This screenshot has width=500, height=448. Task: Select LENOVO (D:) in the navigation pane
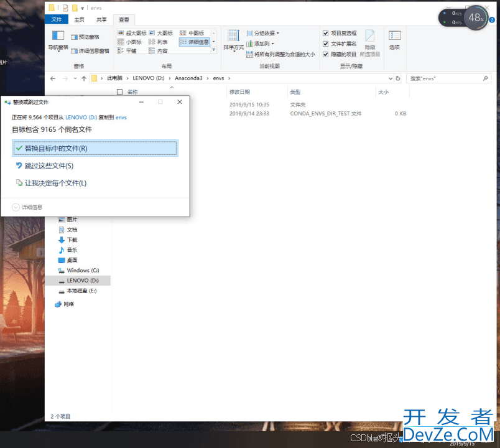pyautogui.click(x=78, y=281)
